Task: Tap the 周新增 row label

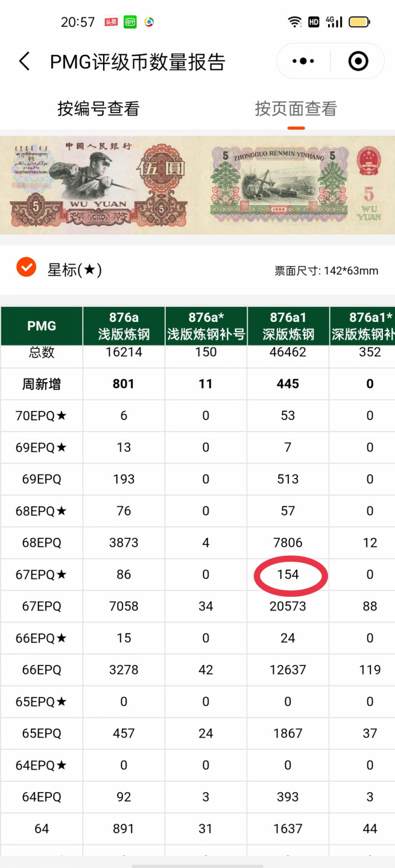Action: [41, 384]
